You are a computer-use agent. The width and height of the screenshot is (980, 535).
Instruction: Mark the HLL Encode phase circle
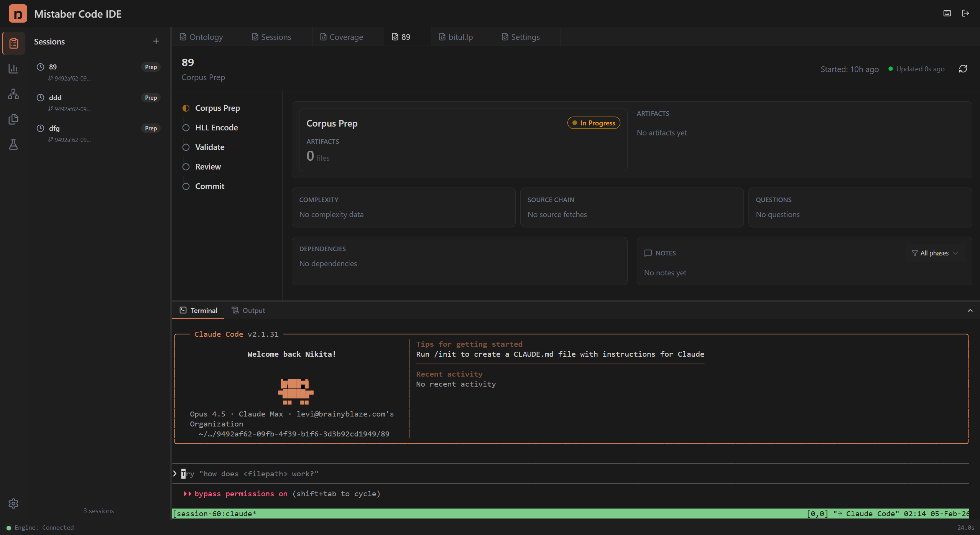pos(186,127)
